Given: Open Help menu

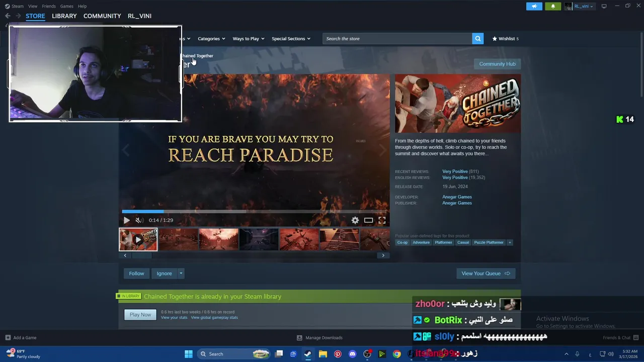Looking at the screenshot, I should click(x=83, y=6).
